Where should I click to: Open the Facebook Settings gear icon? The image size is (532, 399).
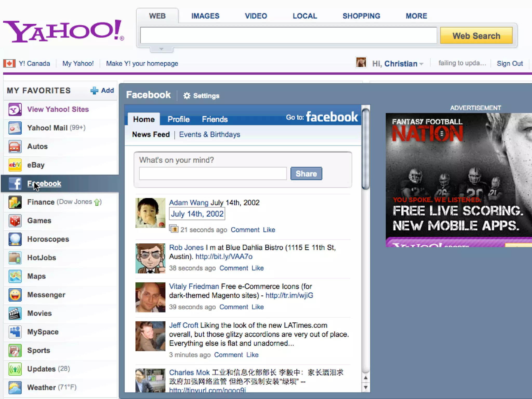187,96
